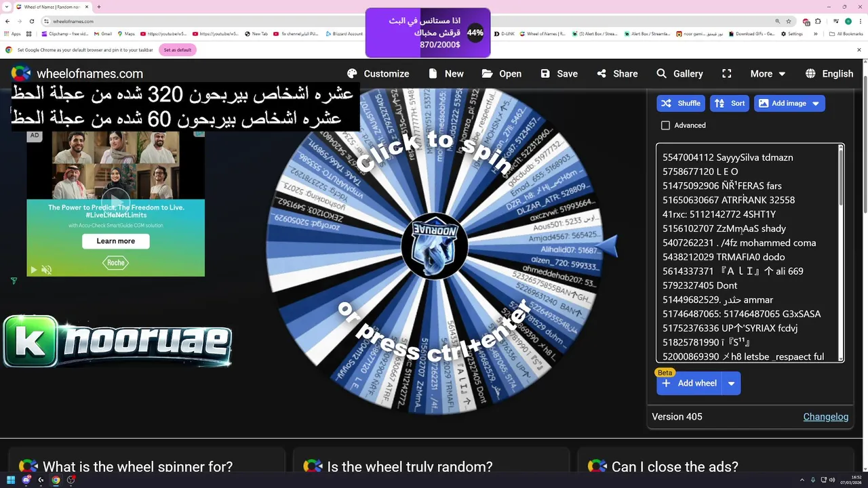Click the wheelofnames.com logo
The image size is (868, 488).
[77, 74]
